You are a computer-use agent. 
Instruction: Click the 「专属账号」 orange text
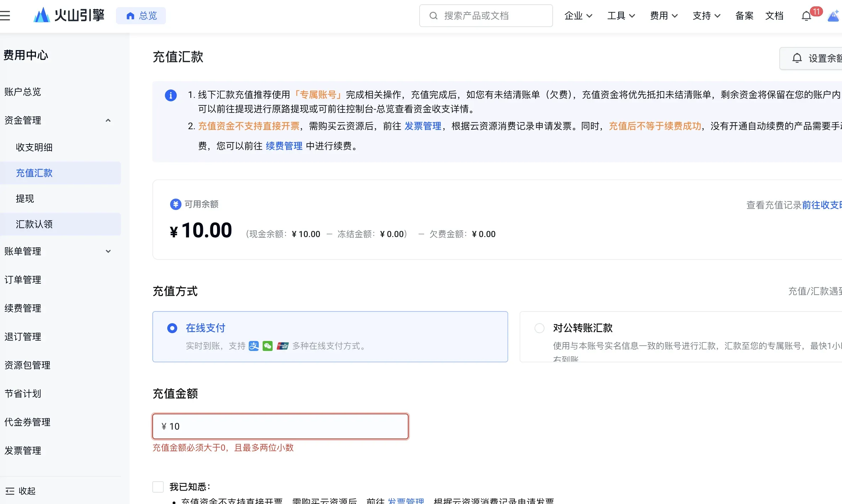click(318, 95)
